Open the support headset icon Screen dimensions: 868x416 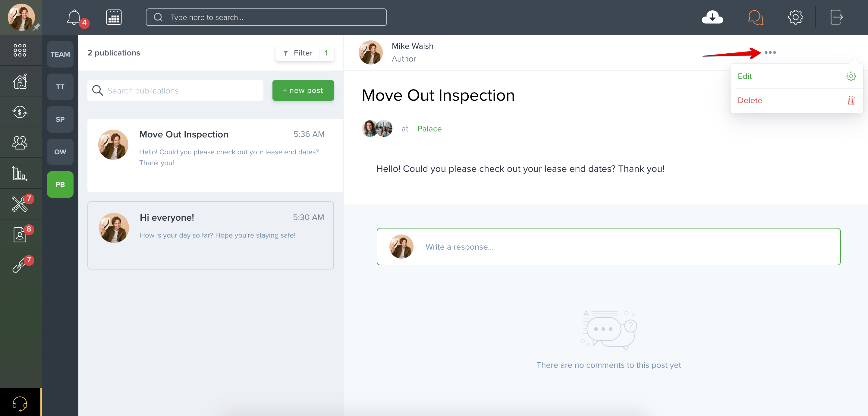pos(20,403)
